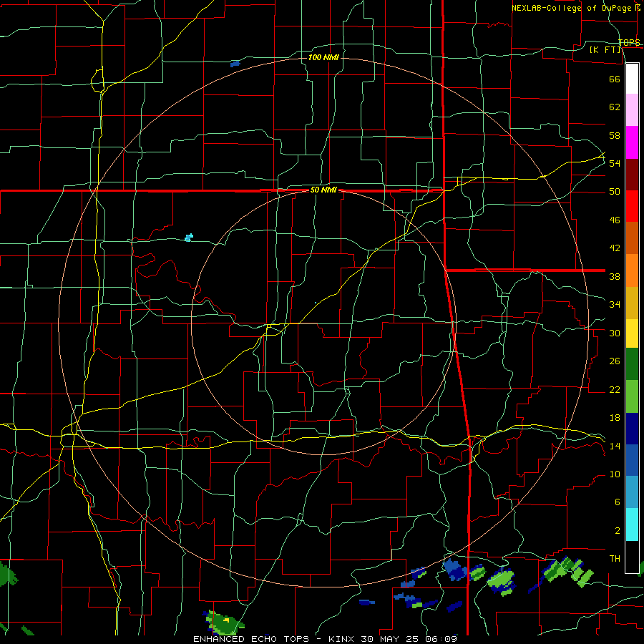Viewport: 644px width, 644px height.
Task: Choose the dark orange legend swatch
Action: 632,238
